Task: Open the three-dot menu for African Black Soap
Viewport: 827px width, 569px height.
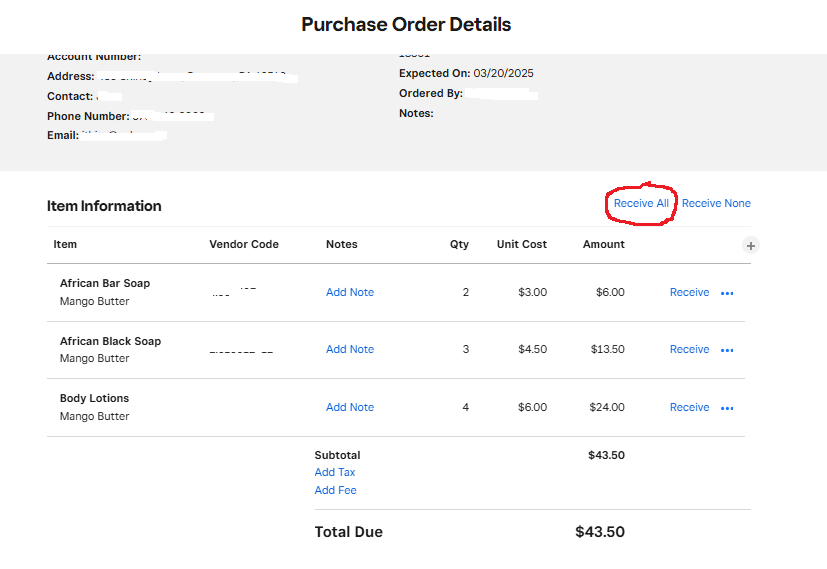Action: pos(727,350)
